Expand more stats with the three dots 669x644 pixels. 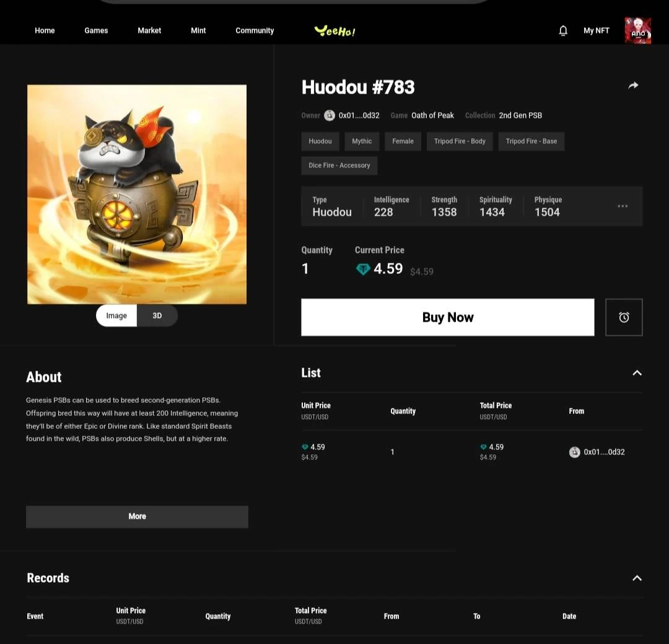click(x=623, y=206)
